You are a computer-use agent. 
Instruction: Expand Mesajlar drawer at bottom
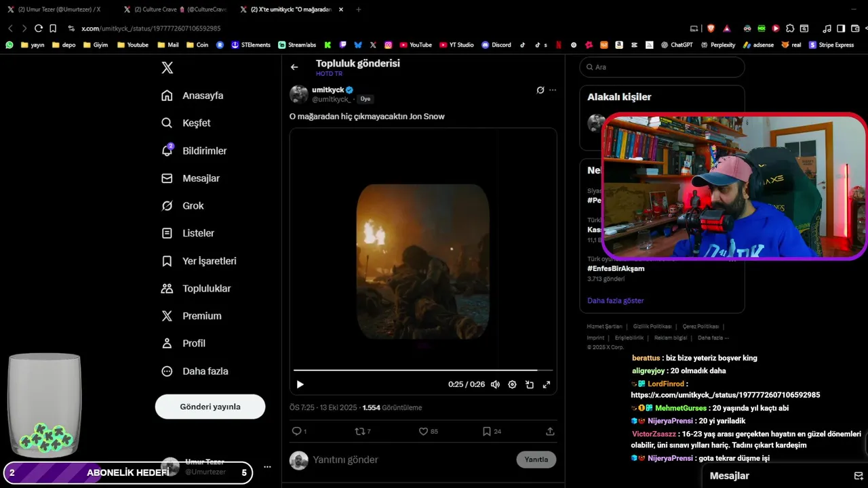(x=786, y=476)
